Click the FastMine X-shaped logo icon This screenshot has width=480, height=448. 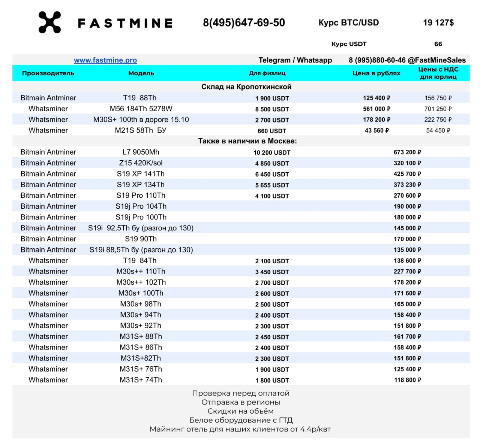(x=49, y=22)
